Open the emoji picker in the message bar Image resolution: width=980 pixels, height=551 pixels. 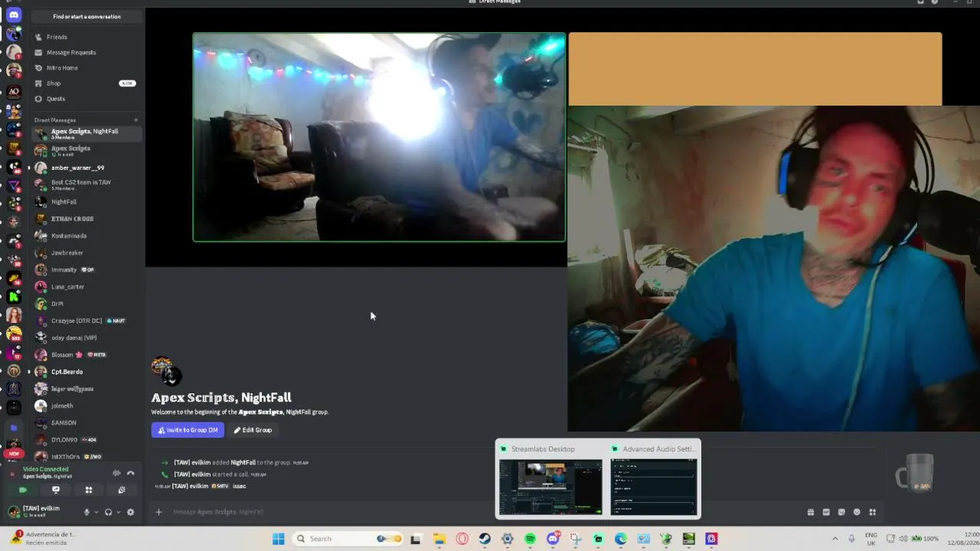coord(857,512)
